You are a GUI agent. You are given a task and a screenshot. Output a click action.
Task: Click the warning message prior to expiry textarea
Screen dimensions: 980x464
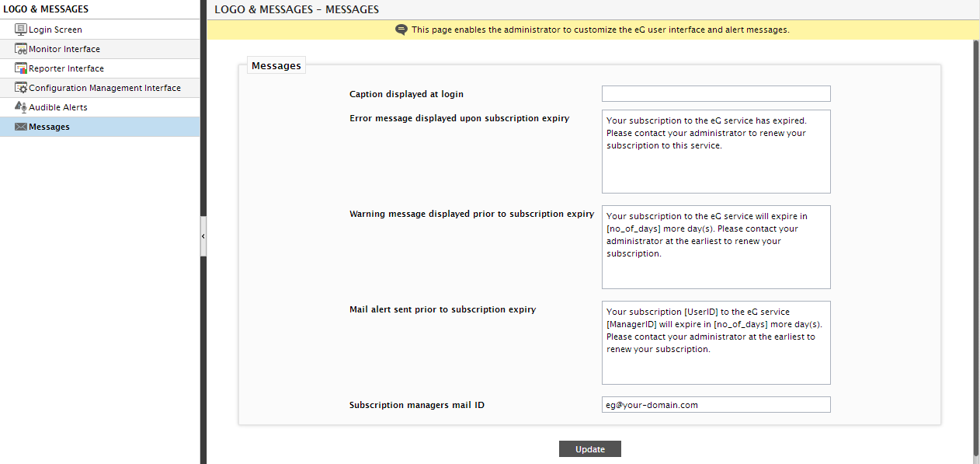tap(716, 247)
